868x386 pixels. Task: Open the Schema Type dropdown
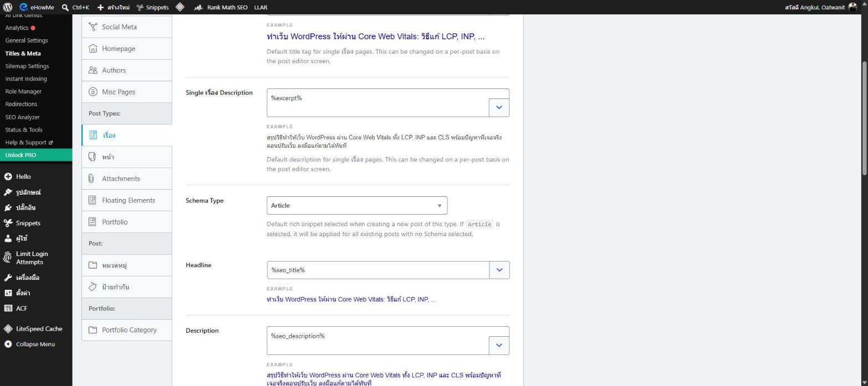tap(357, 206)
